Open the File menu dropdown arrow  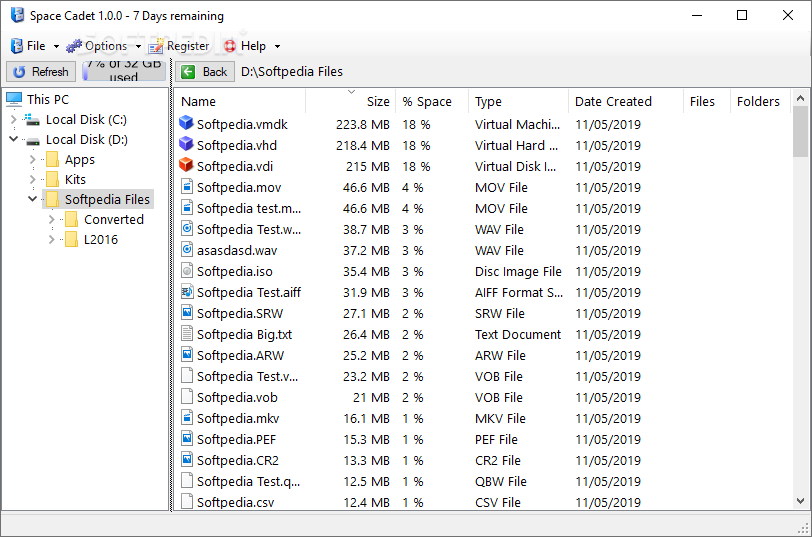coord(56,46)
